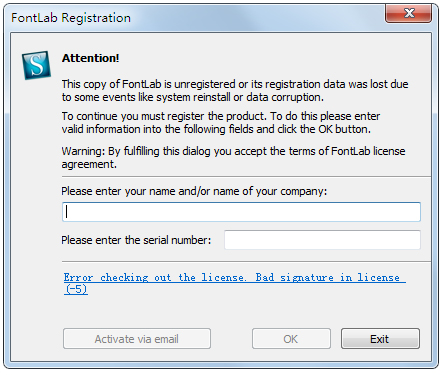
Task: Click the '(-5)' error code link text
Action: click(x=76, y=289)
